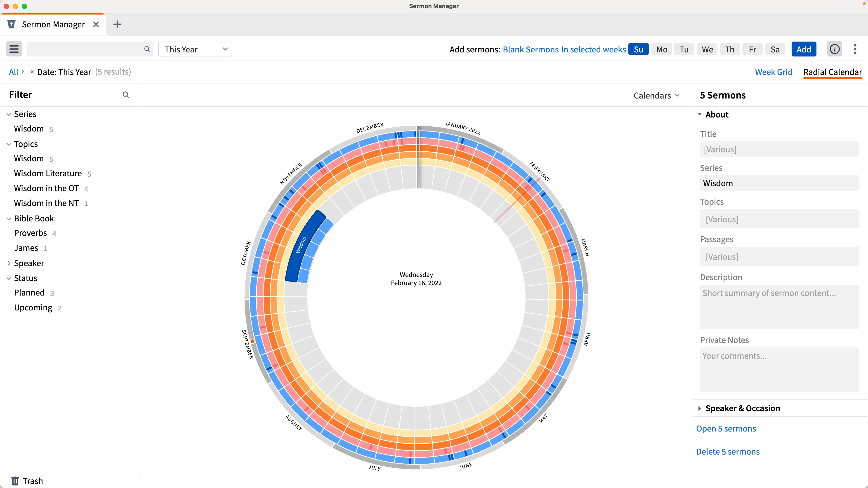Click the Topics field

click(x=779, y=219)
